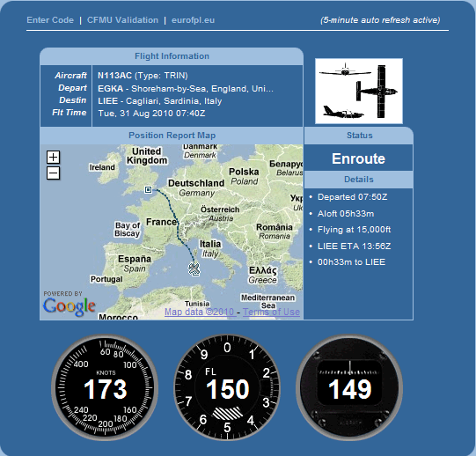This screenshot has height=456, width=476.
Task: Open the aircraft silhouette thumbnail image
Action: click(359, 92)
